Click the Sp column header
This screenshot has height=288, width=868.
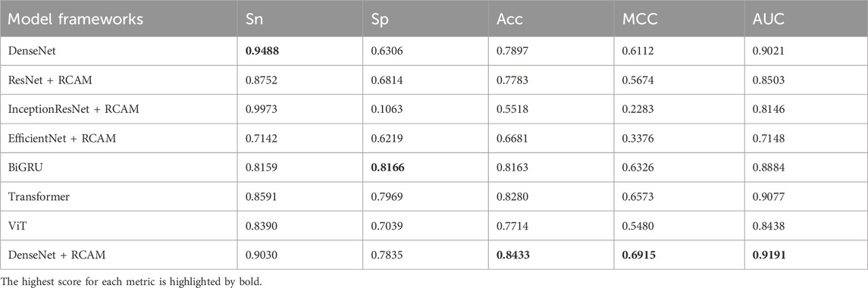(379, 20)
